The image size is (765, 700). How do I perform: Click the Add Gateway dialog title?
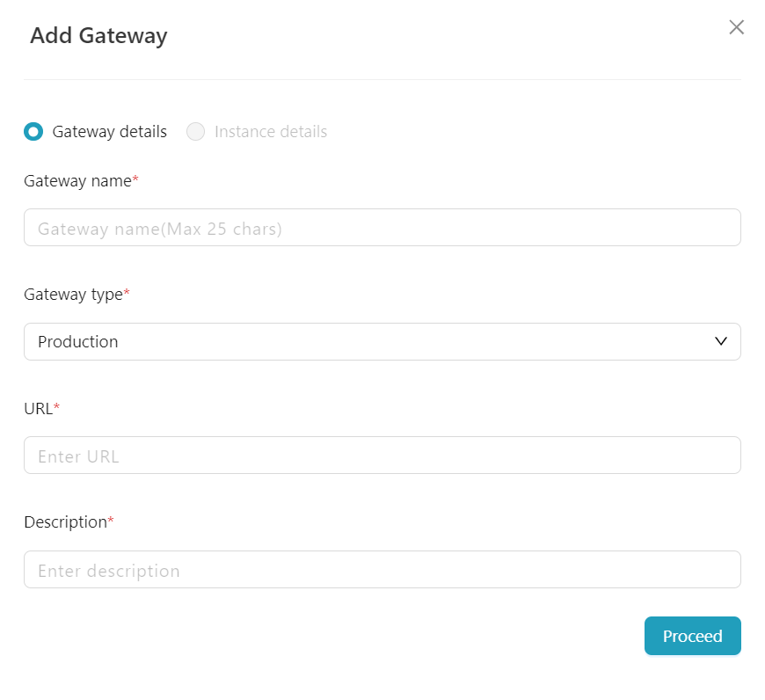(x=98, y=36)
